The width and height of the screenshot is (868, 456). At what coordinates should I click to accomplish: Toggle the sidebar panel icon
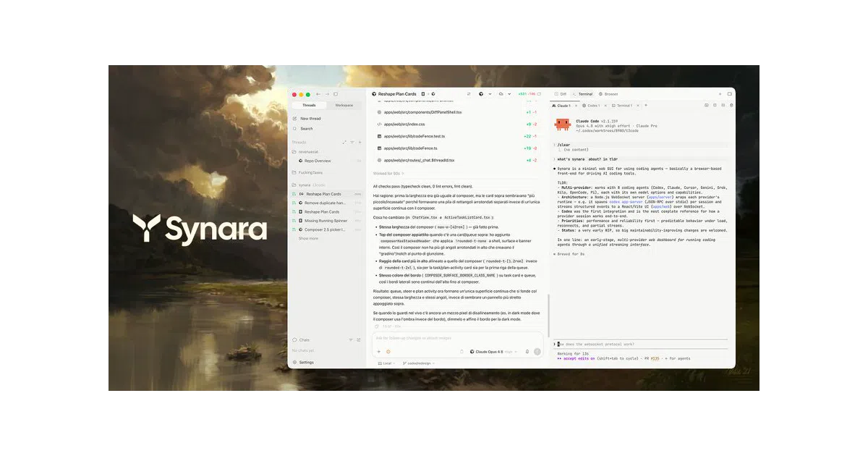click(x=336, y=94)
